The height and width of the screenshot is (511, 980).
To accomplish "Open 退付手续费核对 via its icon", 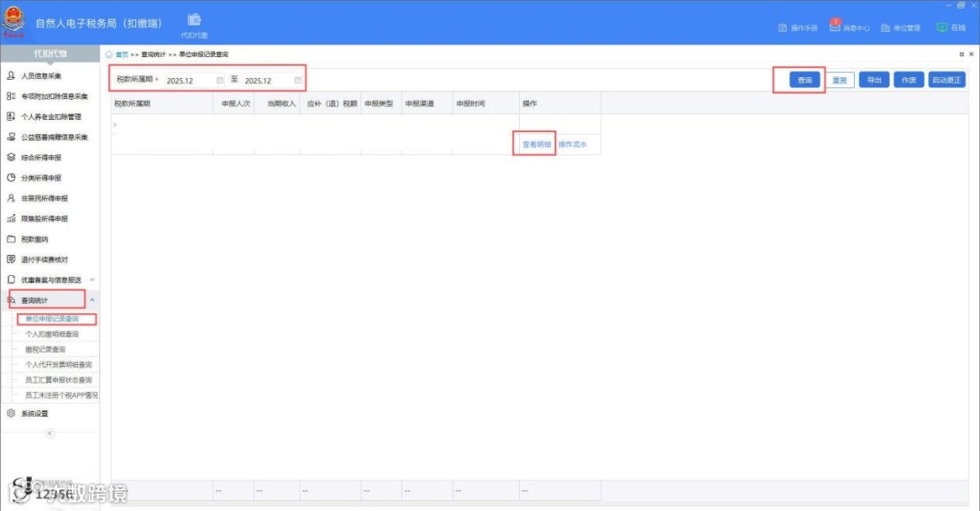I will (11, 259).
